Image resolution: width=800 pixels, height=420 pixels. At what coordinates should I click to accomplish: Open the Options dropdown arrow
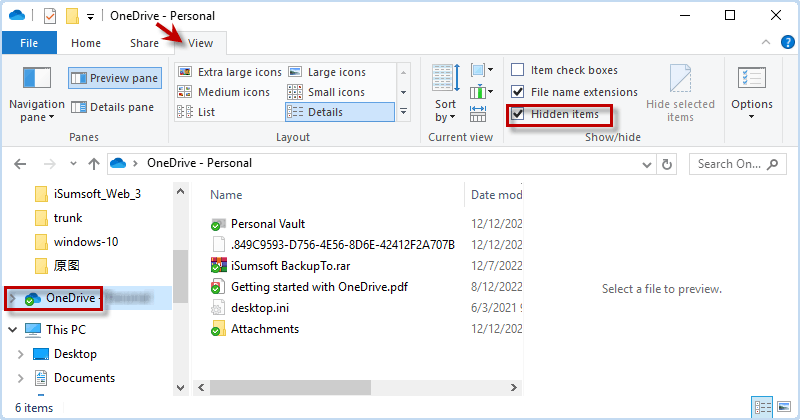click(752, 117)
